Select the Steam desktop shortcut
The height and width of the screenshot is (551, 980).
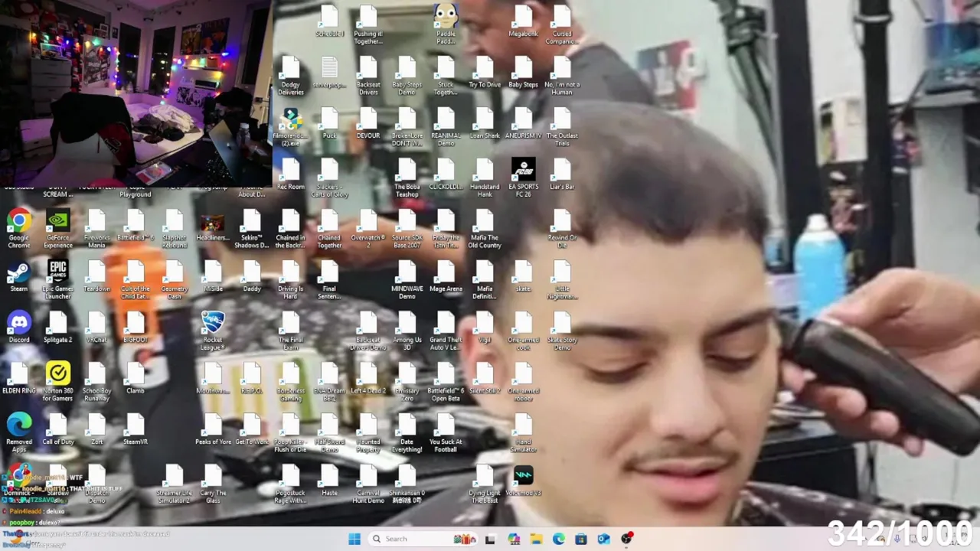point(19,277)
